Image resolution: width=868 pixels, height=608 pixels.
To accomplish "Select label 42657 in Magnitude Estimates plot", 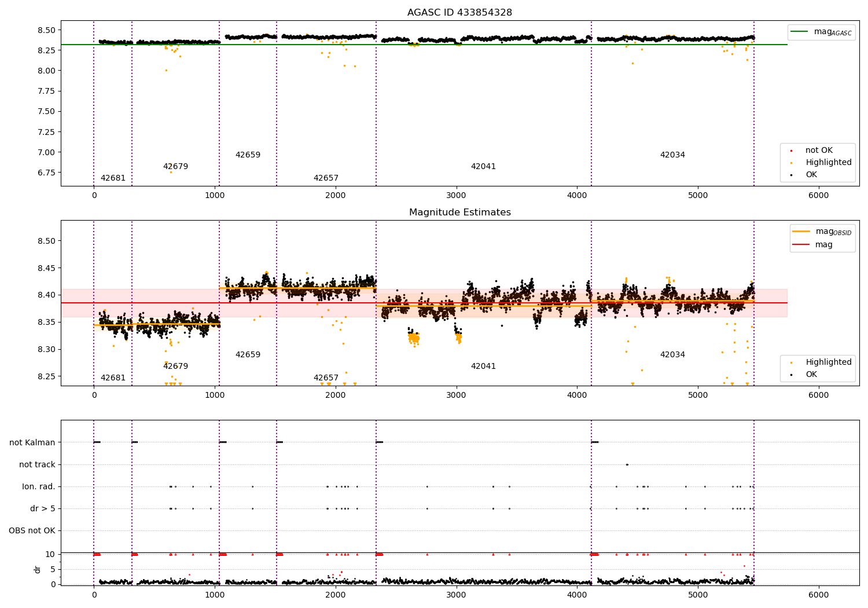I will [x=326, y=378].
